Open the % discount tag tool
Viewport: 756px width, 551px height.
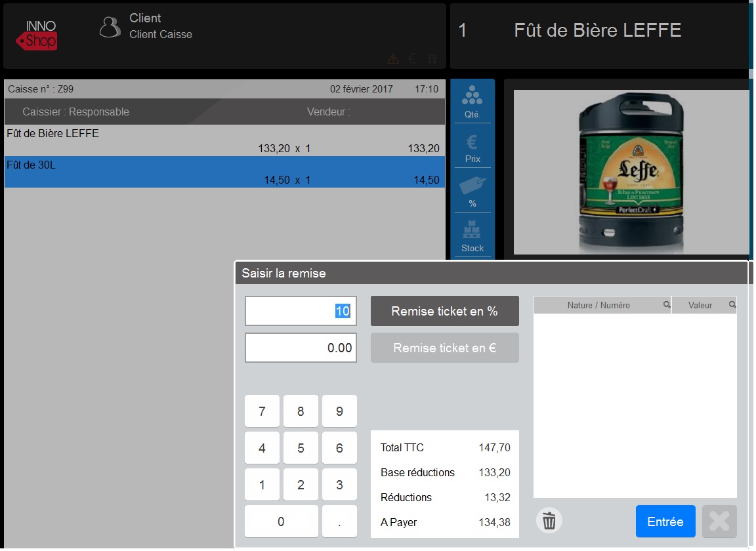click(x=472, y=191)
